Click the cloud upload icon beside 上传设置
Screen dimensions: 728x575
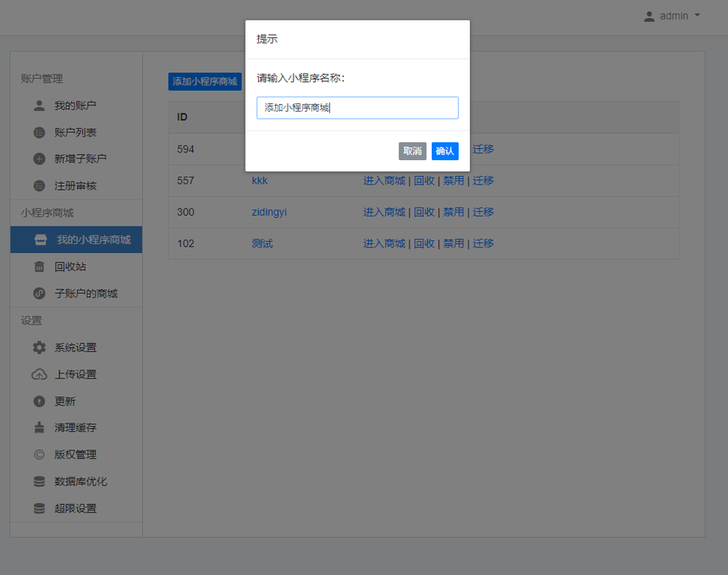pyautogui.click(x=39, y=374)
